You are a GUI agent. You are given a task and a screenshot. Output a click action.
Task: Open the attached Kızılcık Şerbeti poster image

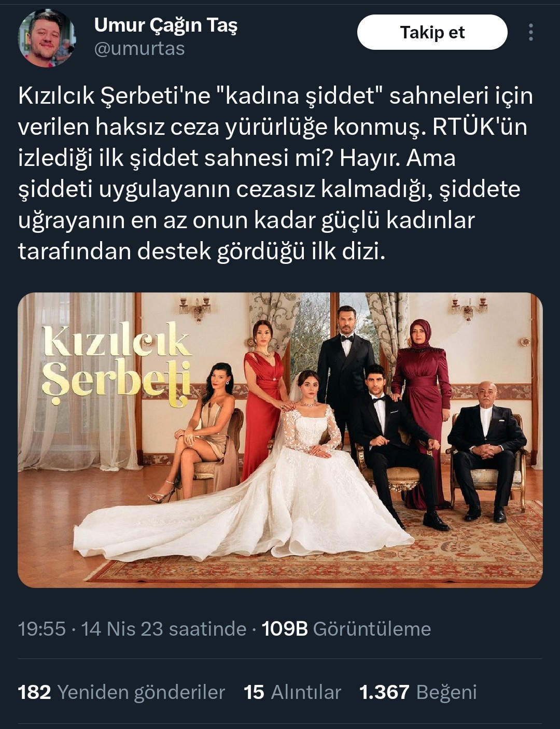280,440
